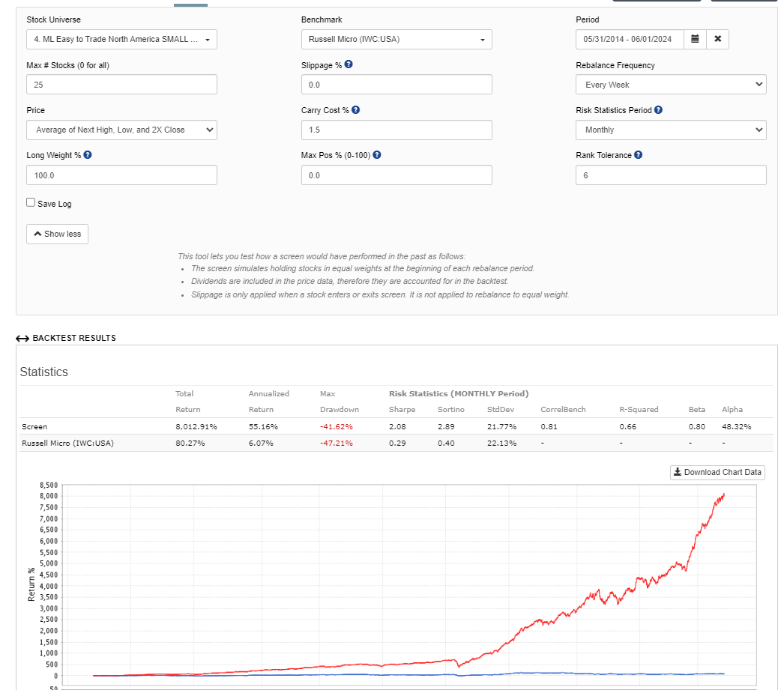Collapse options with Show less button

(58, 234)
